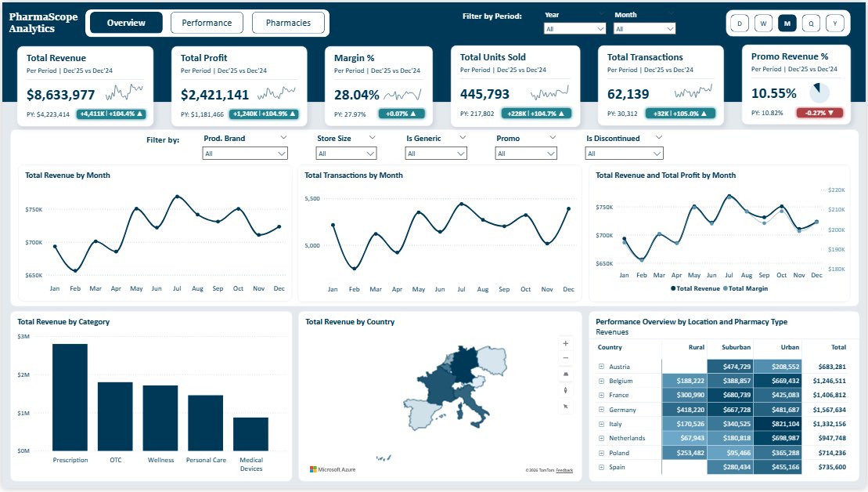
Task: Click chevron beside Is Generic header
Action: (463, 137)
